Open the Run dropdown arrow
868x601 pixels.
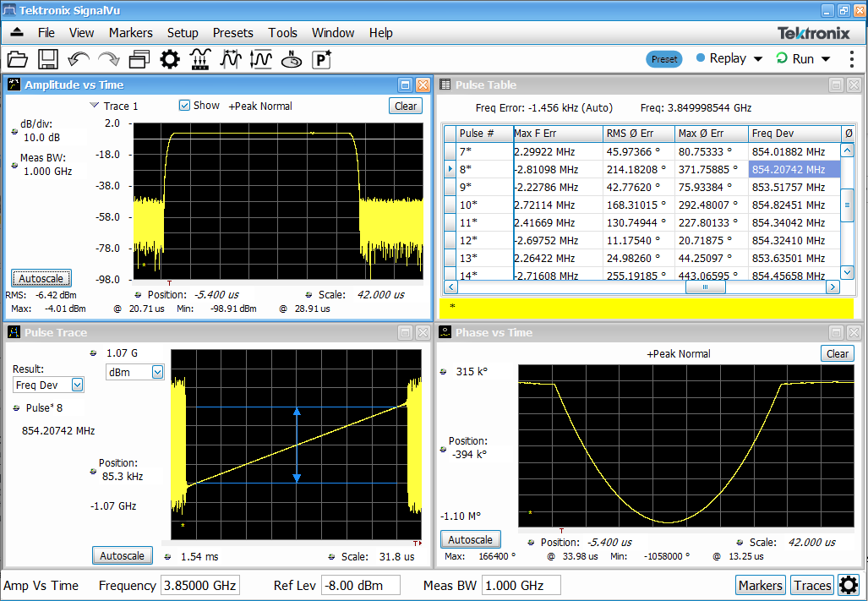coord(824,58)
